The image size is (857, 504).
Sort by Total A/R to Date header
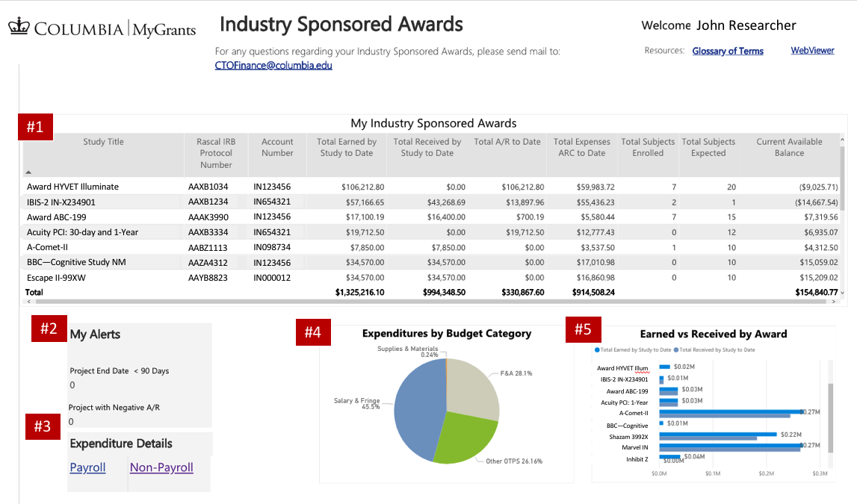coord(507,142)
